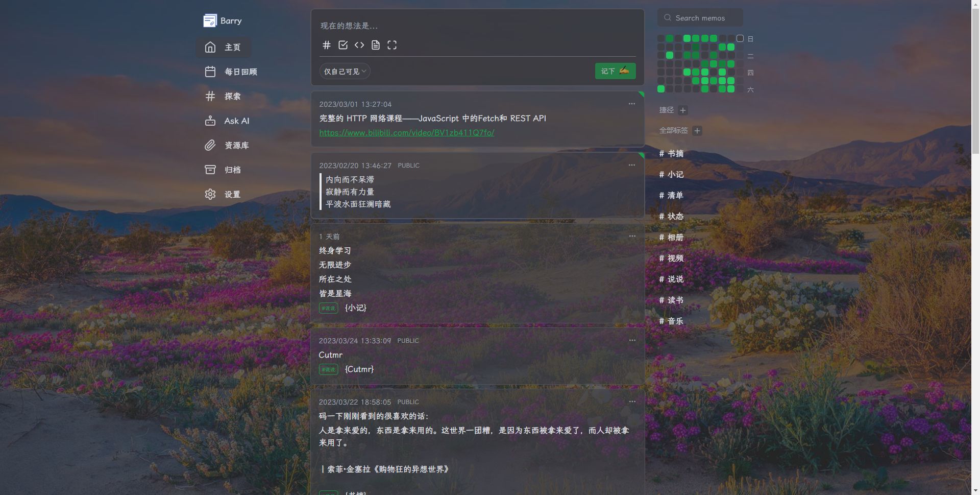
Task: Insert a code block in the memo editor
Action: tap(359, 45)
